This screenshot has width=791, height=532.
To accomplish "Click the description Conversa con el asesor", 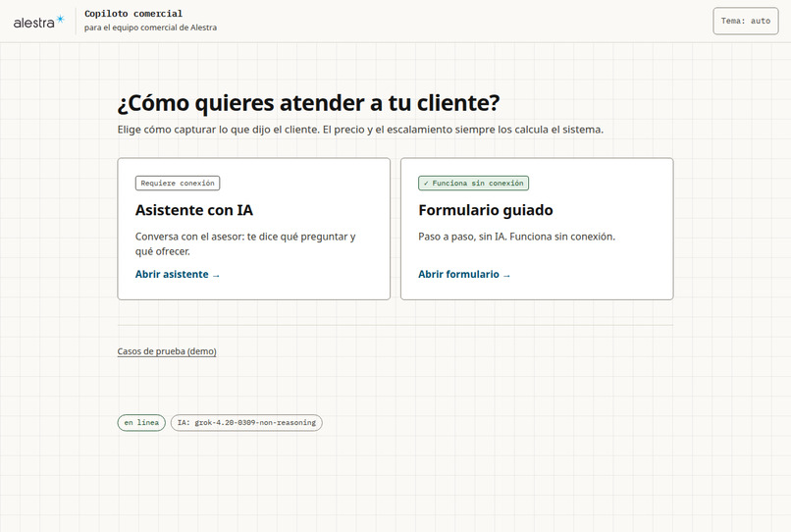I will 245,243.
